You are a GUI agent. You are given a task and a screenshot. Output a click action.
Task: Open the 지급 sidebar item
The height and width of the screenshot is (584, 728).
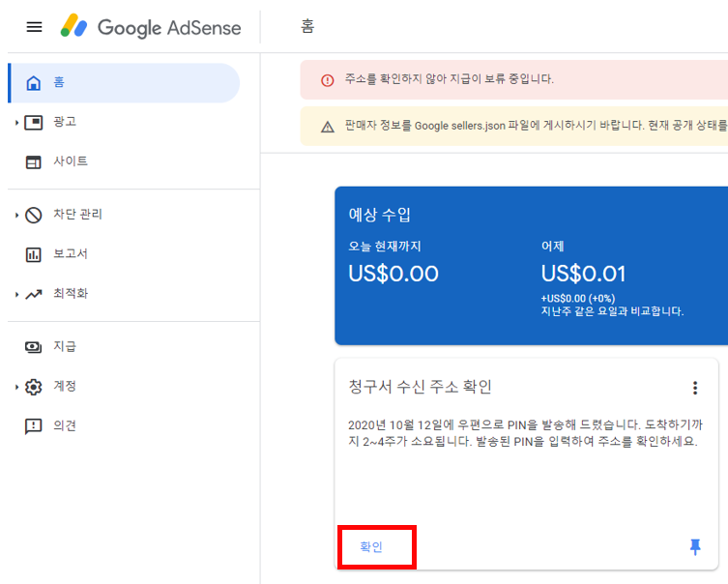click(125, 347)
